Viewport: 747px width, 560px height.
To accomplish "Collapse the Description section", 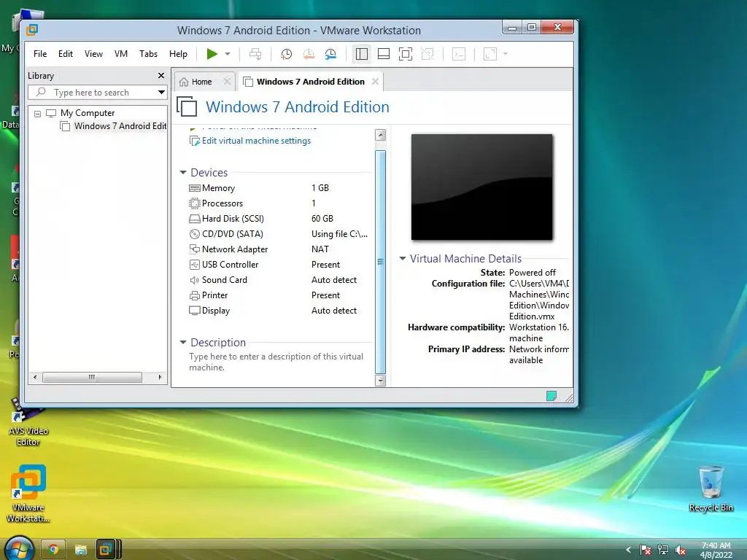I will point(183,343).
